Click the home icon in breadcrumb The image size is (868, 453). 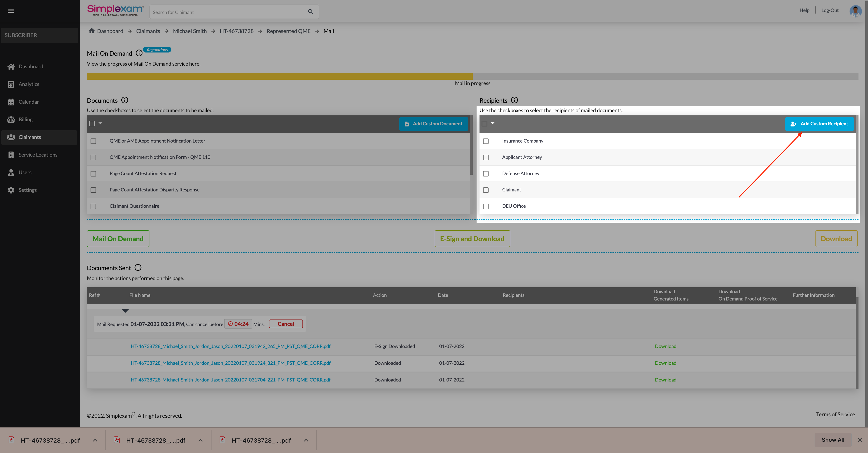(x=91, y=31)
